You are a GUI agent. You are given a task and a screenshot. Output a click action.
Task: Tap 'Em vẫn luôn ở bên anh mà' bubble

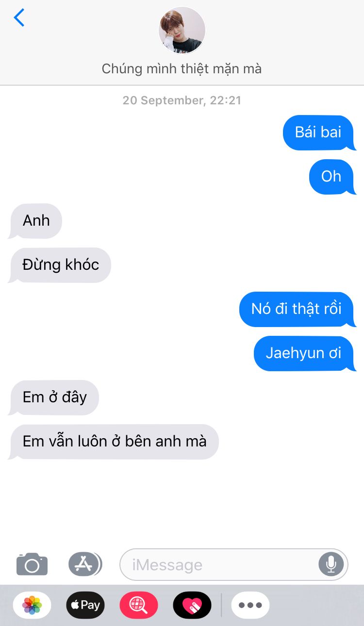pos(114,442)
